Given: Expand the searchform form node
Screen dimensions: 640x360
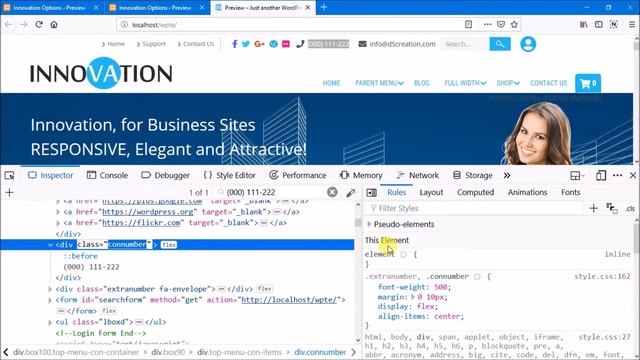Looking at the screenshot, I should click(x=50, y=300).
